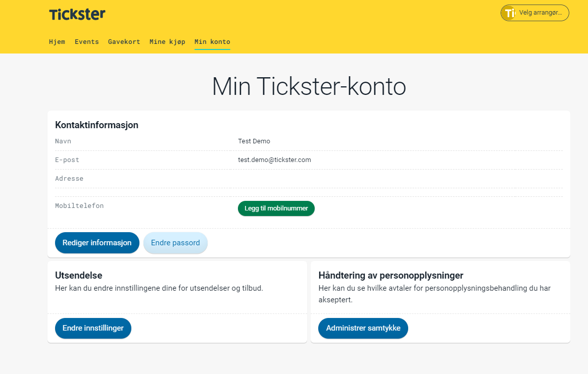Click the Navn field row
Image resolution: width=588 pixels, height=374 pixels.
pos(63,141)
